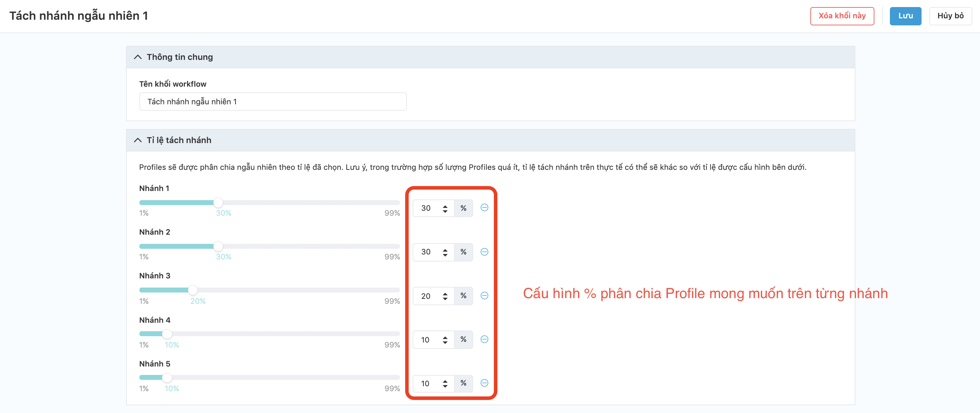
Task: Click the Nhánh 1 slider handle
Action: [x=218, y=203]
